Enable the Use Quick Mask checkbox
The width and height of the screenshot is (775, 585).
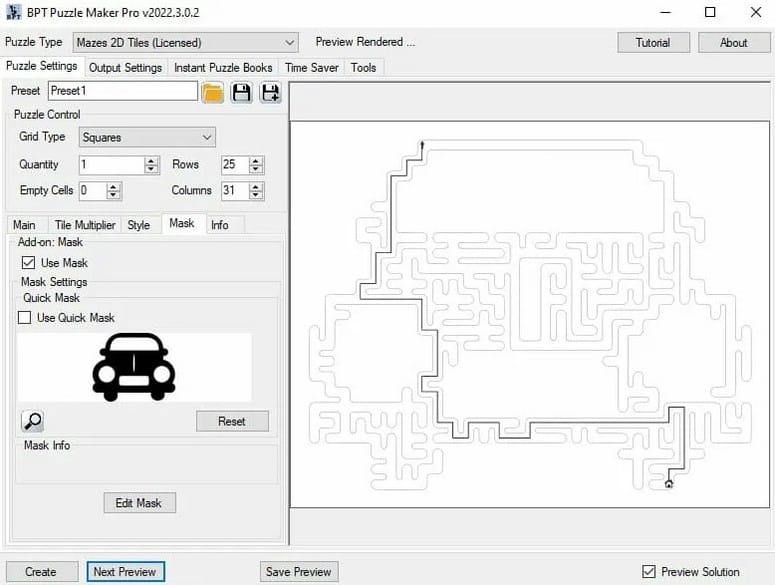(x=24, y=318)
